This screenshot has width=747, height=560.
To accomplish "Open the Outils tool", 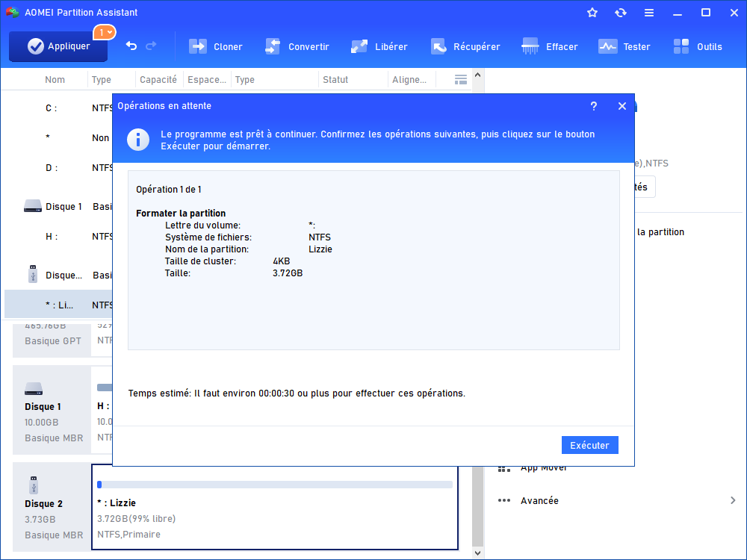I will (x=698, y=46).
